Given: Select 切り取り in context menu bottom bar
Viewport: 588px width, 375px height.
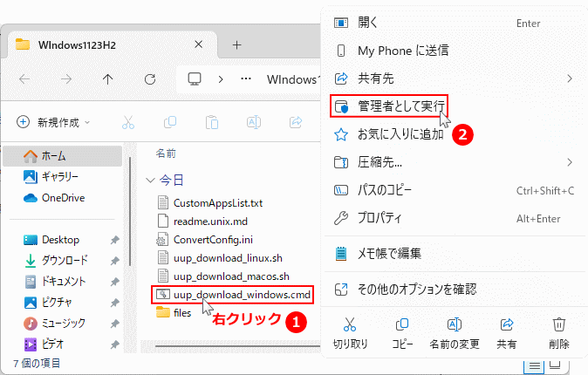Looking at the screenshot, I should [350, 333].
